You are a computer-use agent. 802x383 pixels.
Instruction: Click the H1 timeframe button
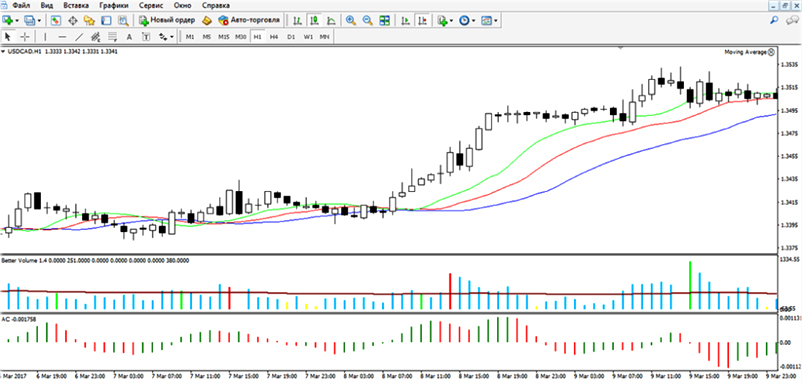click(257, 37)
